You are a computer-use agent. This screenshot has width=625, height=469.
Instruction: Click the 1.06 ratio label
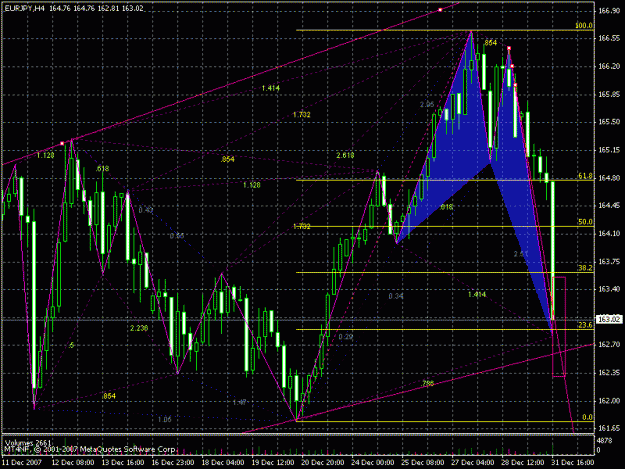pos(165,419)
